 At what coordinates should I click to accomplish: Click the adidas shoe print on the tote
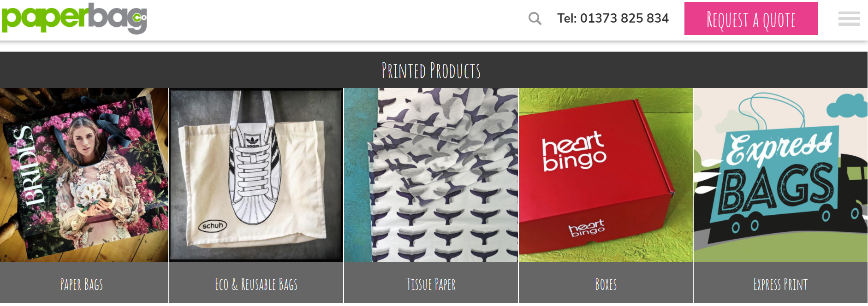[252, 175]
